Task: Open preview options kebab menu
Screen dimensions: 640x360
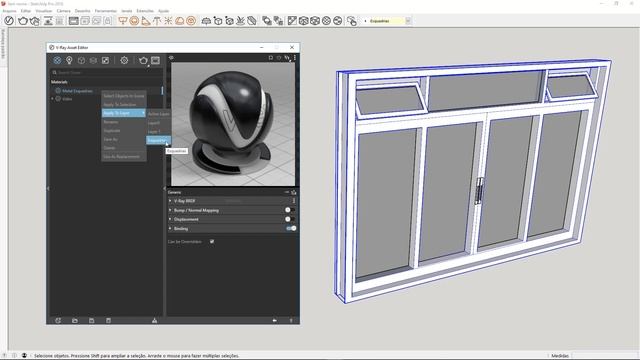Action: coord(295,58)
